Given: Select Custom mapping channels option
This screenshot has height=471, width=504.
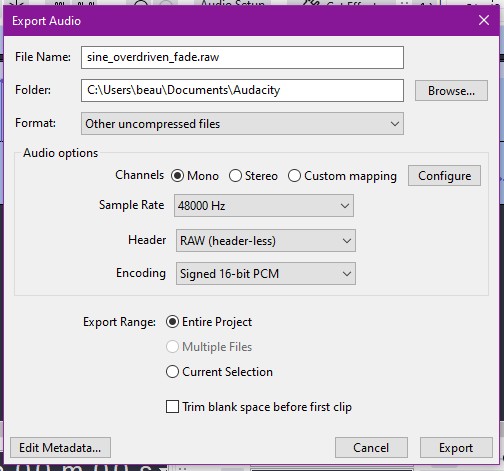Looking at the screenshot, I should click(342, 176).
